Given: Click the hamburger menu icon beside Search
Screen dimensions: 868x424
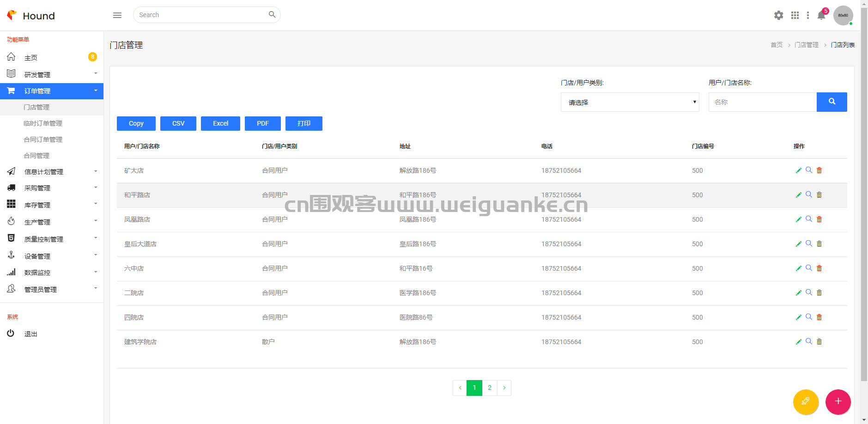Looking at the screenshot, I should pos(117,15).
